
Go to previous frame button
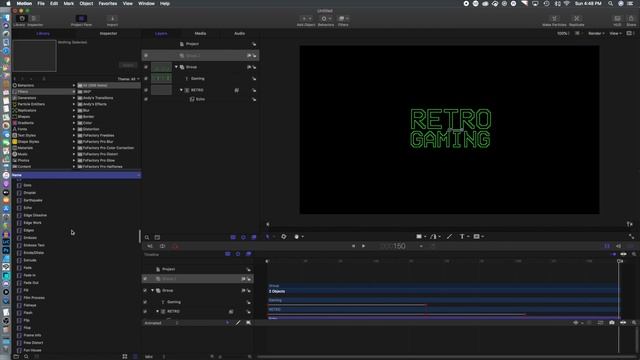click(x=353, y=246)
